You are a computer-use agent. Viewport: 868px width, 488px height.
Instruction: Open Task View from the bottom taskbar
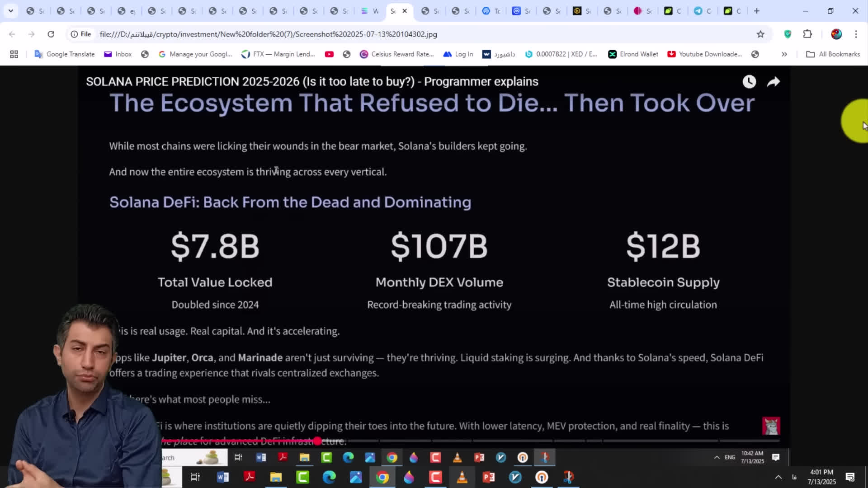195,477
